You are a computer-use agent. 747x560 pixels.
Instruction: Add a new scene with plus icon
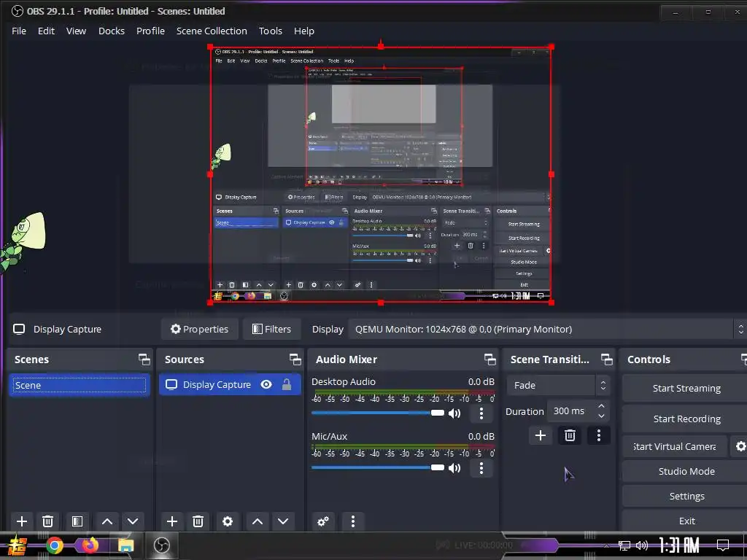click(22, 521)
